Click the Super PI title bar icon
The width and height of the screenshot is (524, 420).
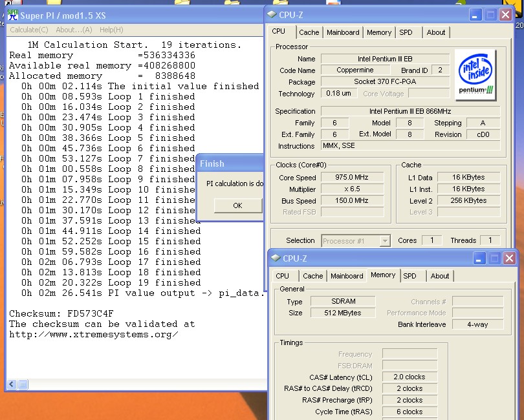13,15
